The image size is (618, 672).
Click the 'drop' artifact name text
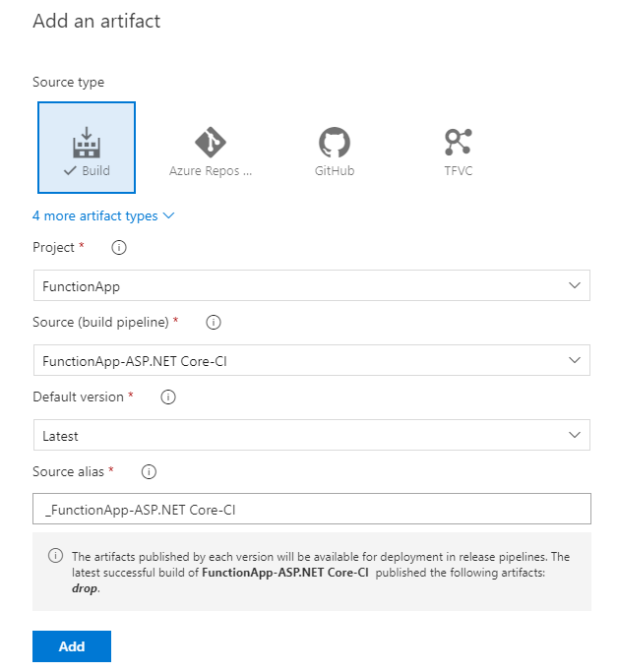click(x=85, y=588)
